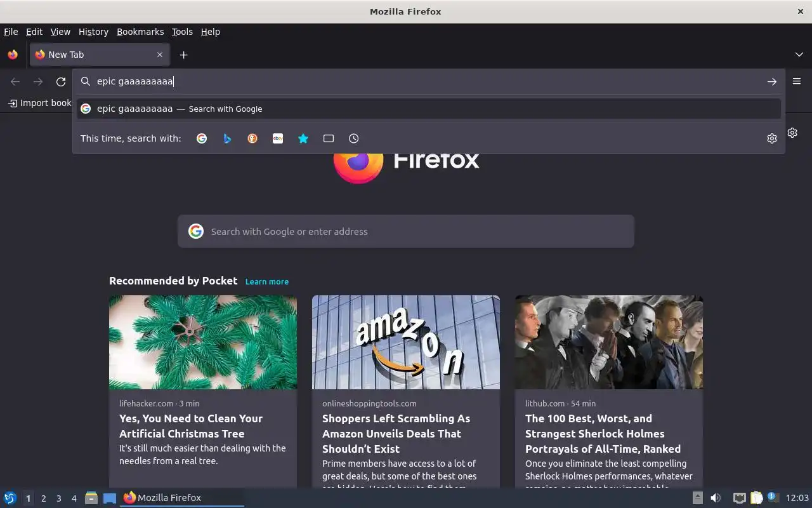Open Firefox View pinned tab icon
This screenshot has width=812, height=508.
pyautogui.click(x=13, y=55)
